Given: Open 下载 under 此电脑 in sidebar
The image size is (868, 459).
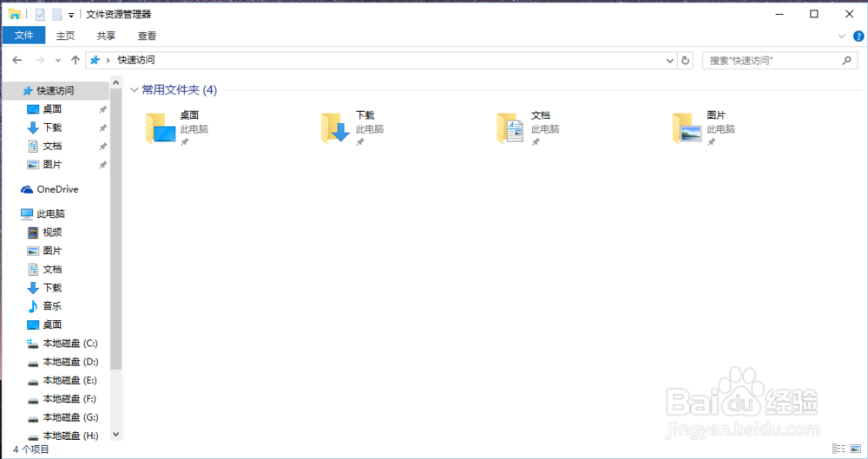Looking at the screenshot, I should tap(52, 288).
